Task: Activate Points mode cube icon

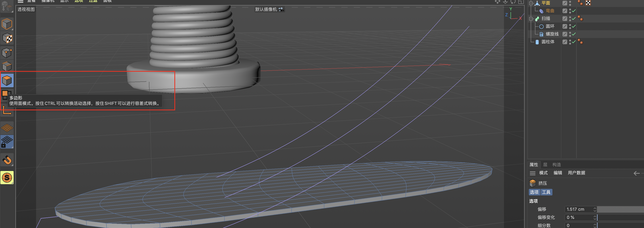Action: coord(7,53)
